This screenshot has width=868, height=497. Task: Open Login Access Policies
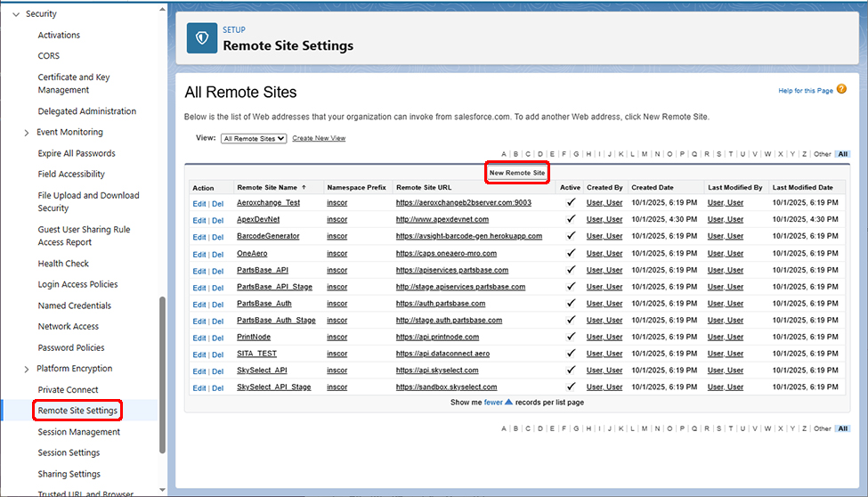coord(77,284)
